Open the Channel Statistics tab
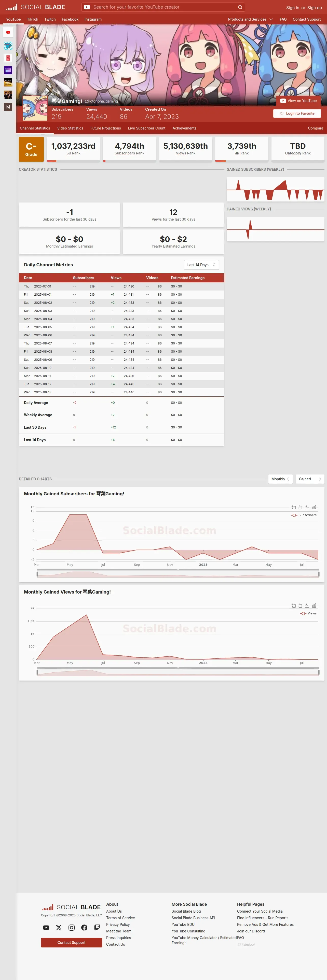 click(x=35, y=128)
